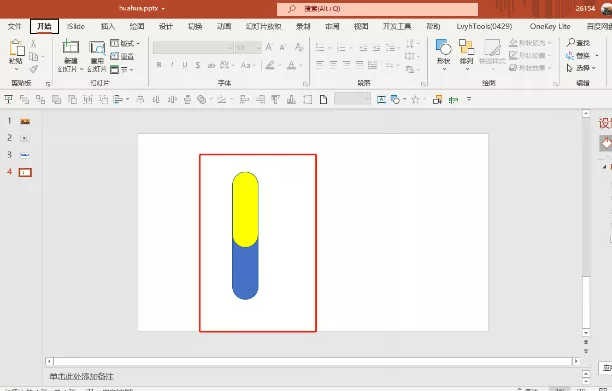Open the Shape Effects (形状效果) dropdown
The width and height of the screenshot is (612, 391).
pos(530,68)
